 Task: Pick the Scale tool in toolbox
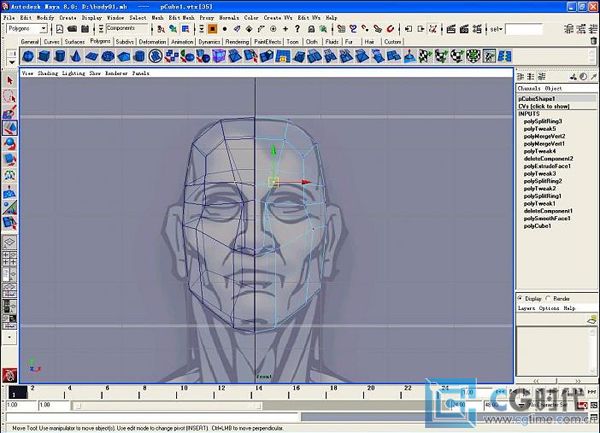point(10,159)
